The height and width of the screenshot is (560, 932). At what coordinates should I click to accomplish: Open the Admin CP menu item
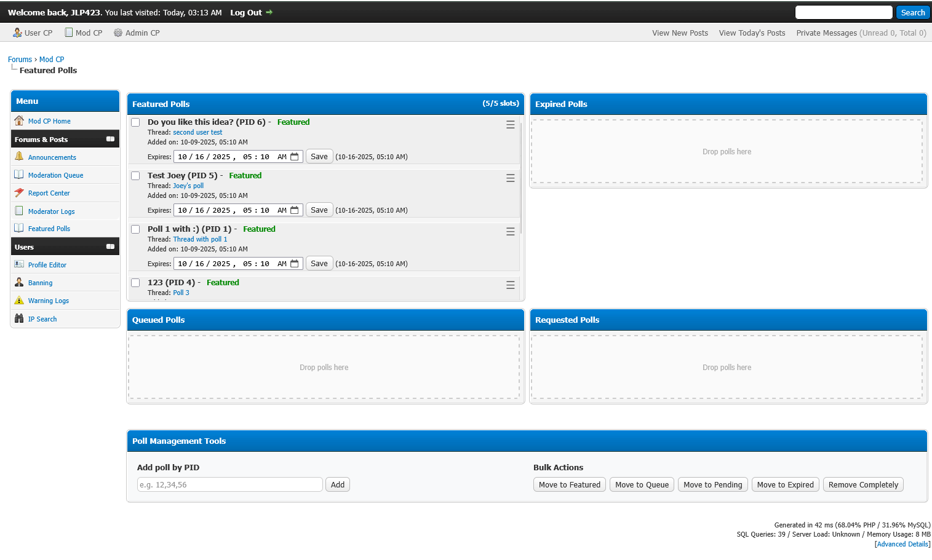(137, 33)
